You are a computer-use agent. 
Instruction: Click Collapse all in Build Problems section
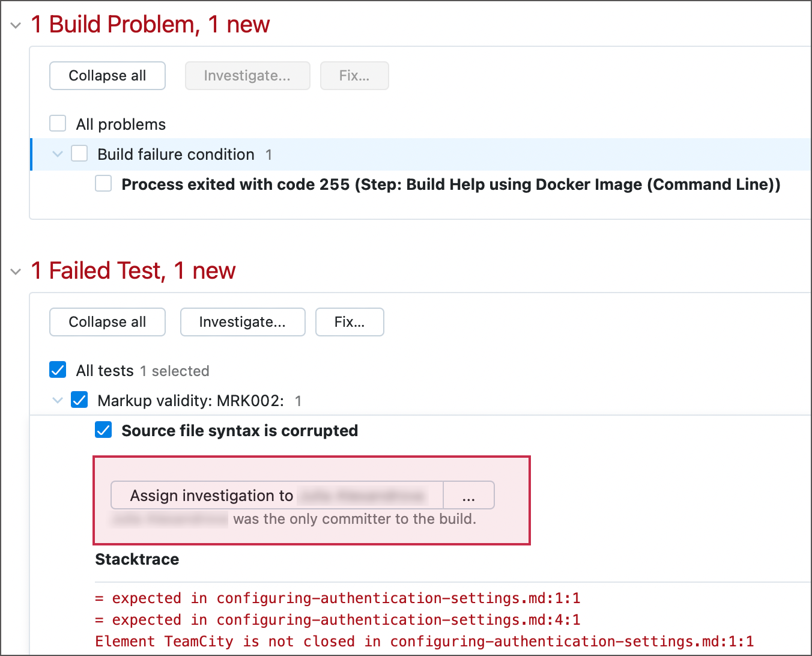point(107,76)
